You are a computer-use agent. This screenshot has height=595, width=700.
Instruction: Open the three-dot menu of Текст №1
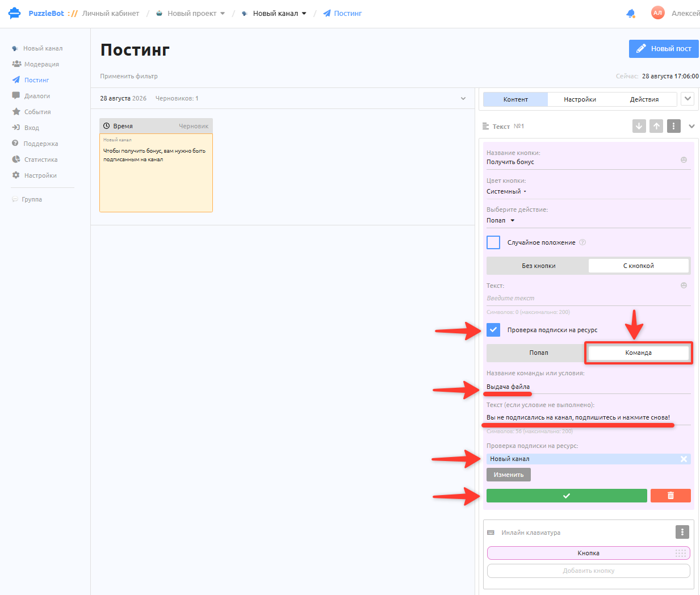point(673,126)
